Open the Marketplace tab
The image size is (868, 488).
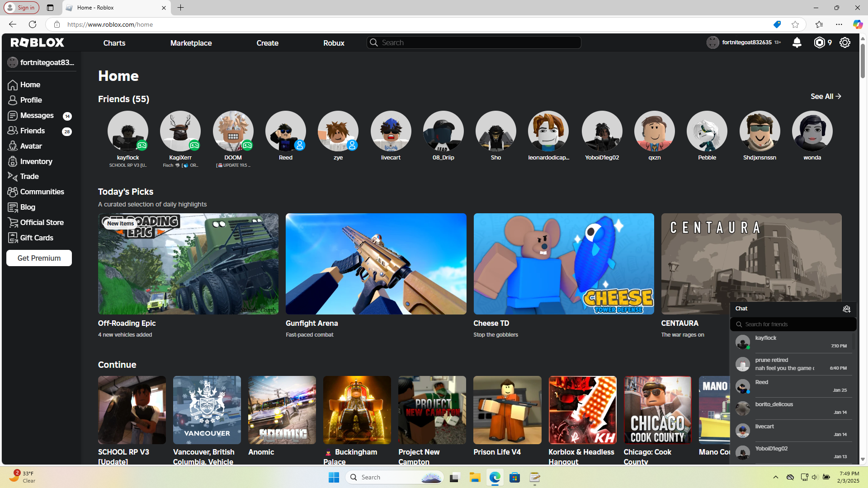191,43
